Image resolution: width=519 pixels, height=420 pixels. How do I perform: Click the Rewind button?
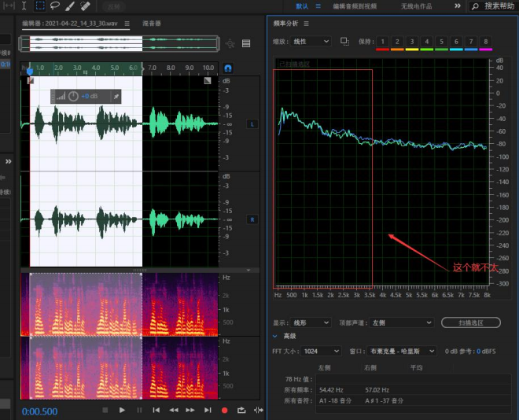point(174,410)
